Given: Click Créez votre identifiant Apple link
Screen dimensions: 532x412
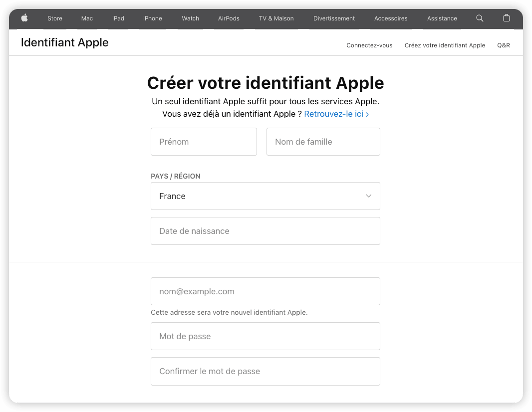Looking at the screenshot, I should (445, 45).
